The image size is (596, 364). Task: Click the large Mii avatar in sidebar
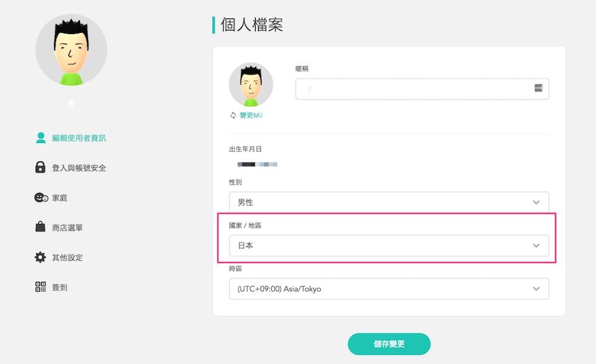(x=72, y=50)
